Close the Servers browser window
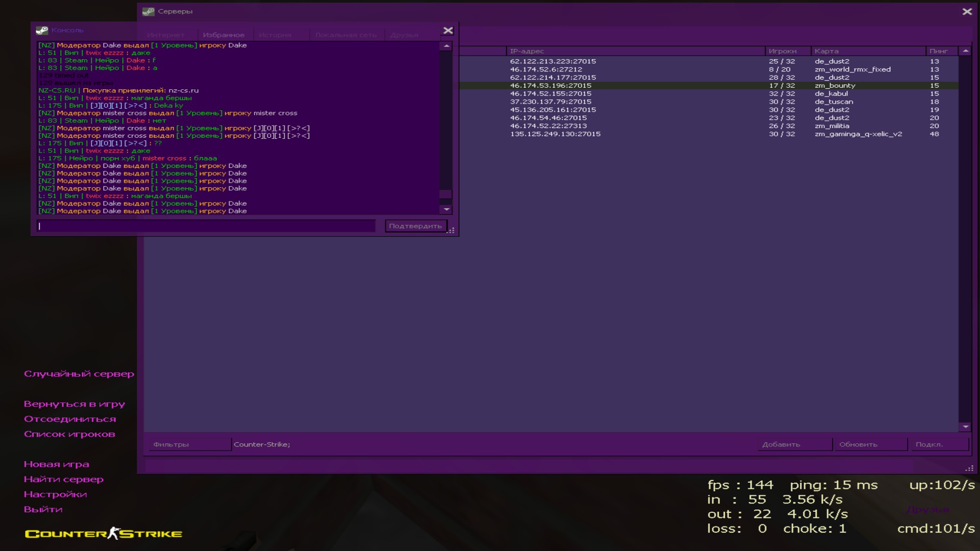The height and width of the screenshot is (551, 980). tap(967, 11)
